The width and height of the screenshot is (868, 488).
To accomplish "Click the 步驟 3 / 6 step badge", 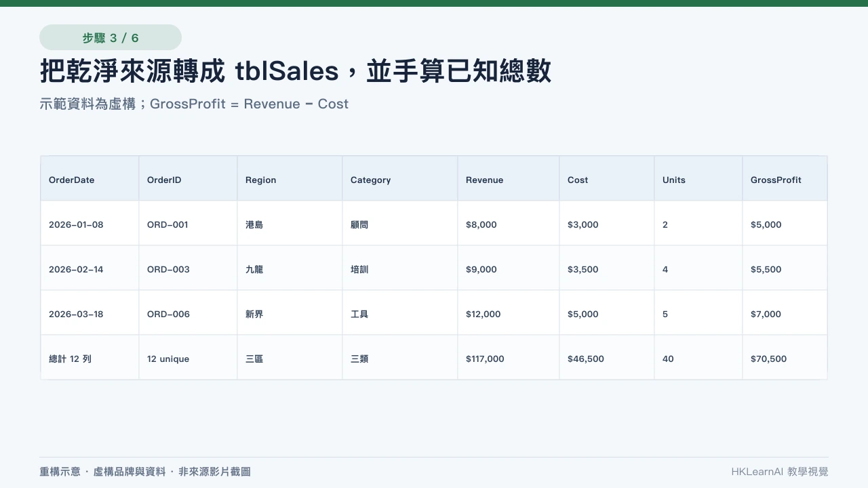I will click(111, 37).
